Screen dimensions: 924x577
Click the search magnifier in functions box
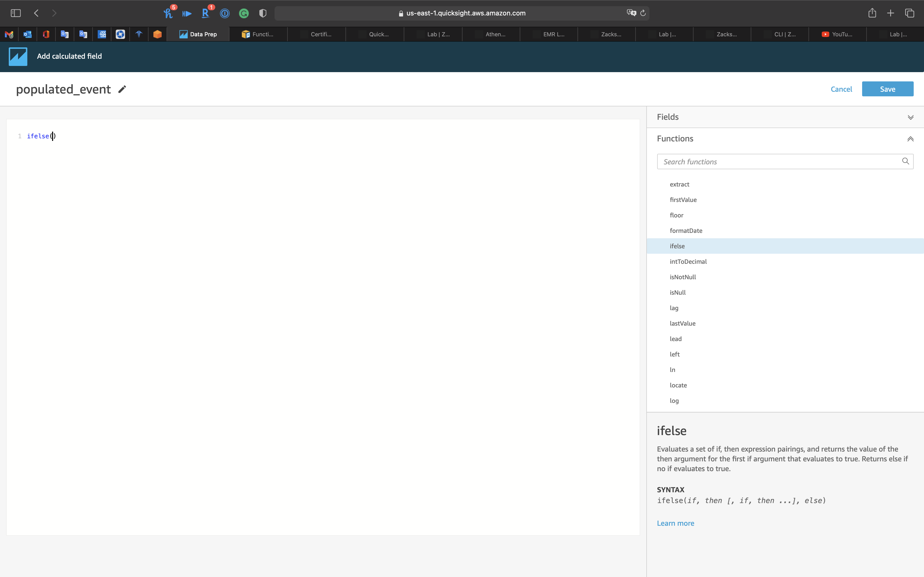click(x=905, y=162)
